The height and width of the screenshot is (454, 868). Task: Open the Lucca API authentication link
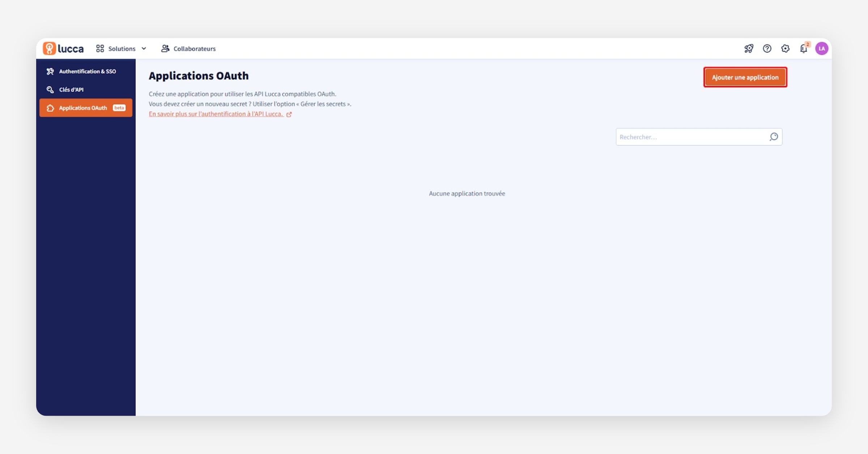[216, 114]
